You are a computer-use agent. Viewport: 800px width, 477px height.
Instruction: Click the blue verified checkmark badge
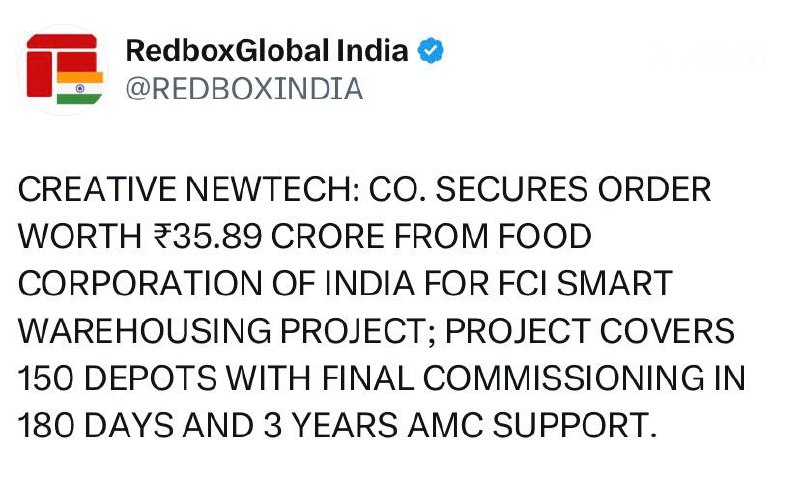pos(430,51)
